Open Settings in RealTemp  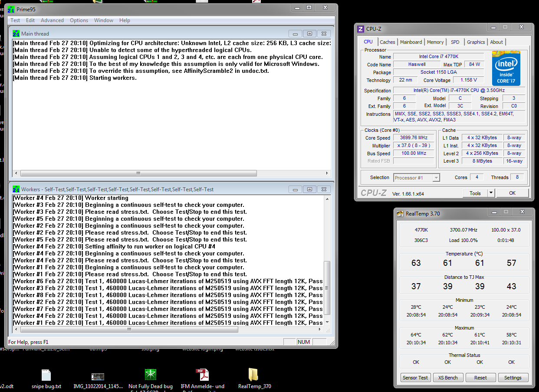(513, 378)
